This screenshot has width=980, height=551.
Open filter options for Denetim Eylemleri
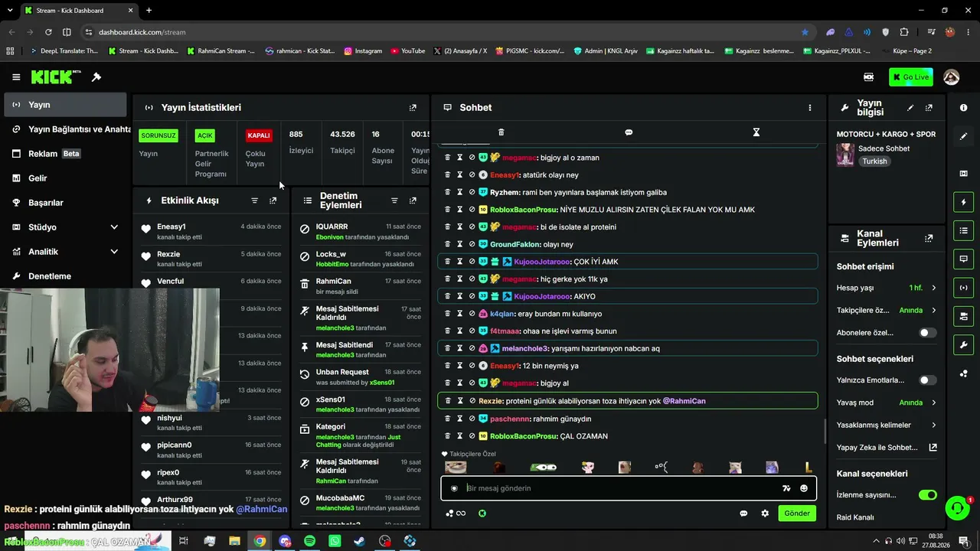coord(394,201)
